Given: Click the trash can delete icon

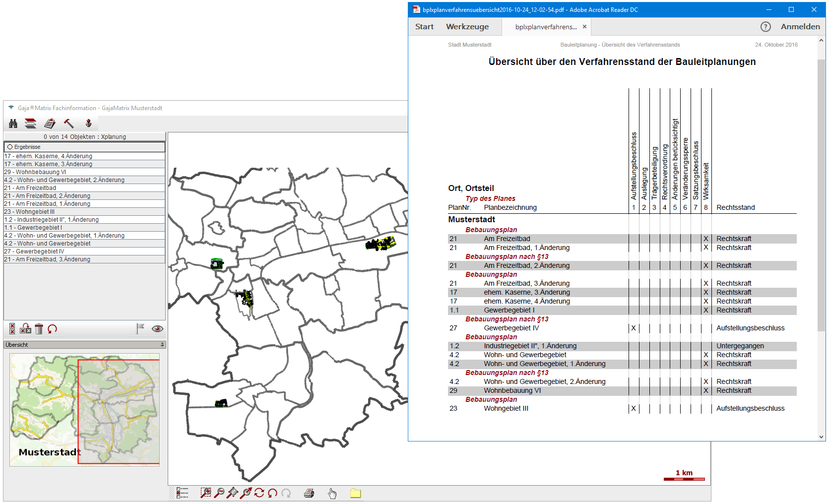Looking at the screenshot, I should tap(39, 329).
